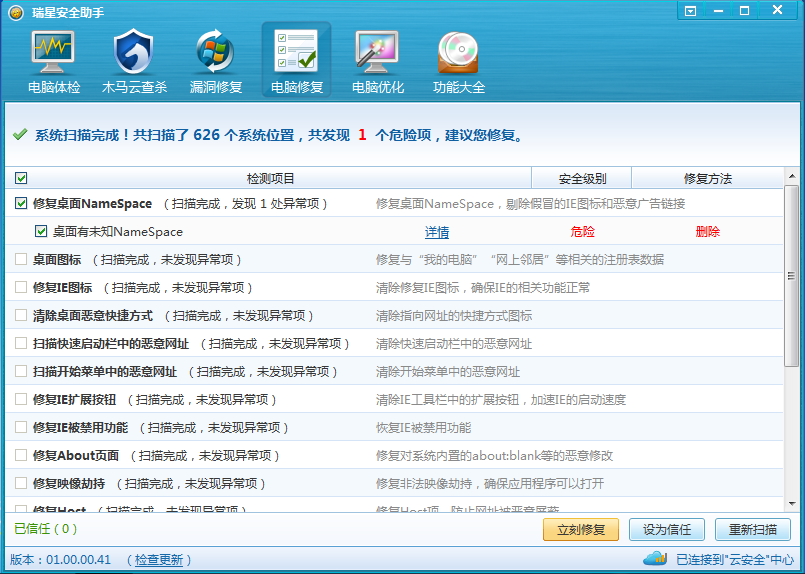Screen dimensions: 805x574
Task: Click the red 危险 safety level
Action: [x=582, y=232]
